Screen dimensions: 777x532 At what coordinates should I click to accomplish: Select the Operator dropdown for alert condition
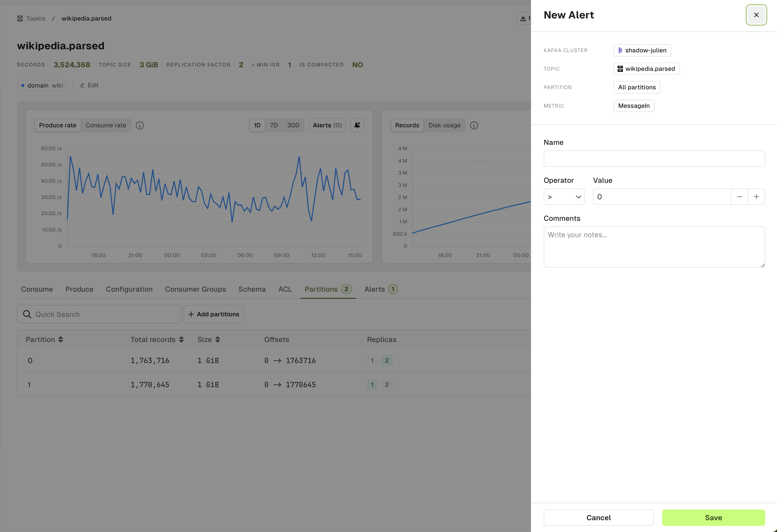[x=564, y=196]
